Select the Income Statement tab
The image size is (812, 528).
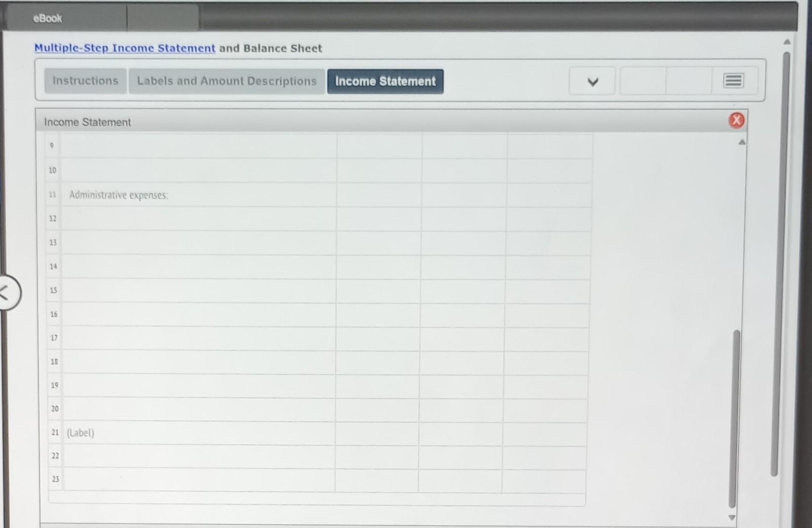click(385, 81)
